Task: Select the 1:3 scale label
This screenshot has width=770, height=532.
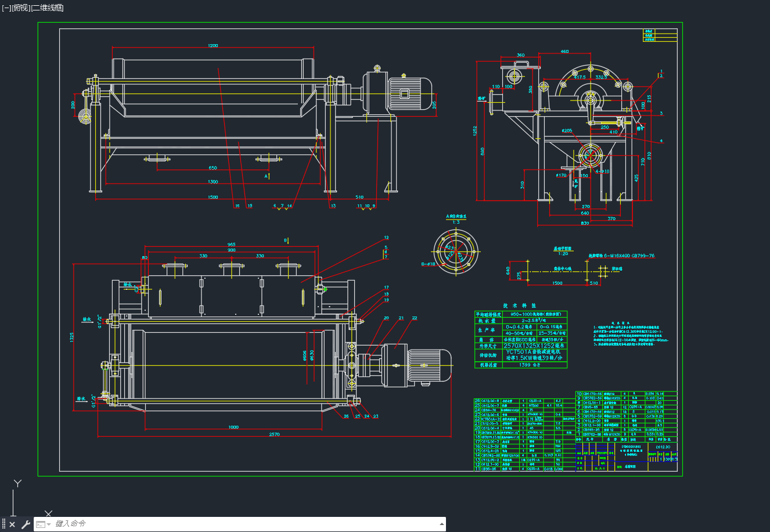Action: tap(456, 222)
